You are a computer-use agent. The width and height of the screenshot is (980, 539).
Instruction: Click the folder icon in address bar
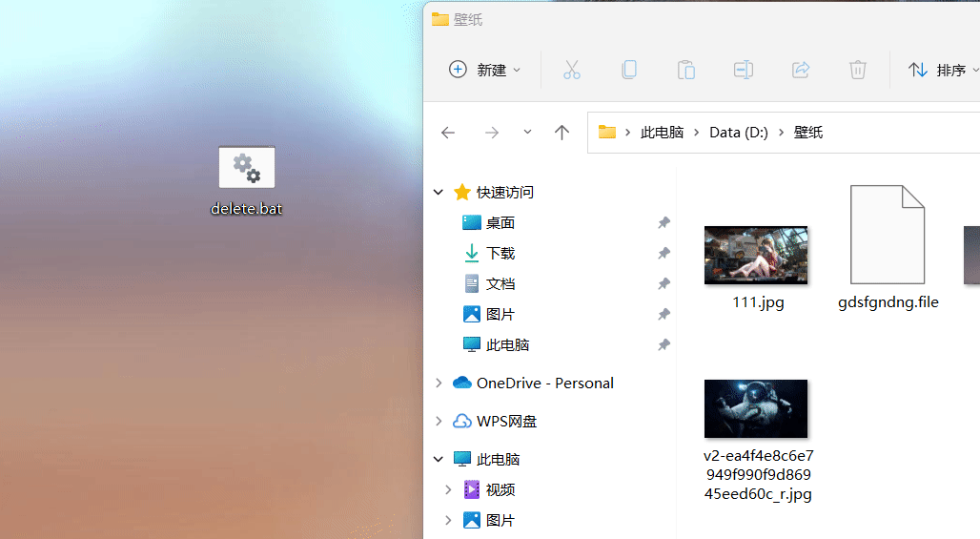tap(607, 132)
